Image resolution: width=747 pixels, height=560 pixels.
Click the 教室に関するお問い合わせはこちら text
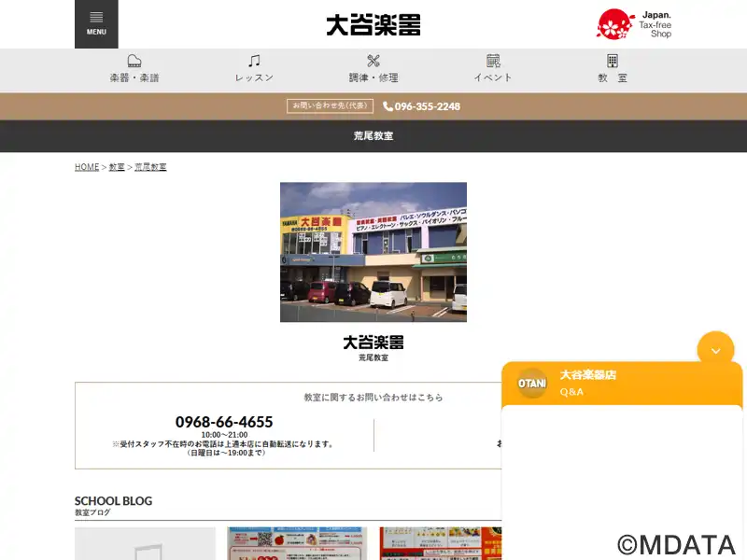[373, 398]
